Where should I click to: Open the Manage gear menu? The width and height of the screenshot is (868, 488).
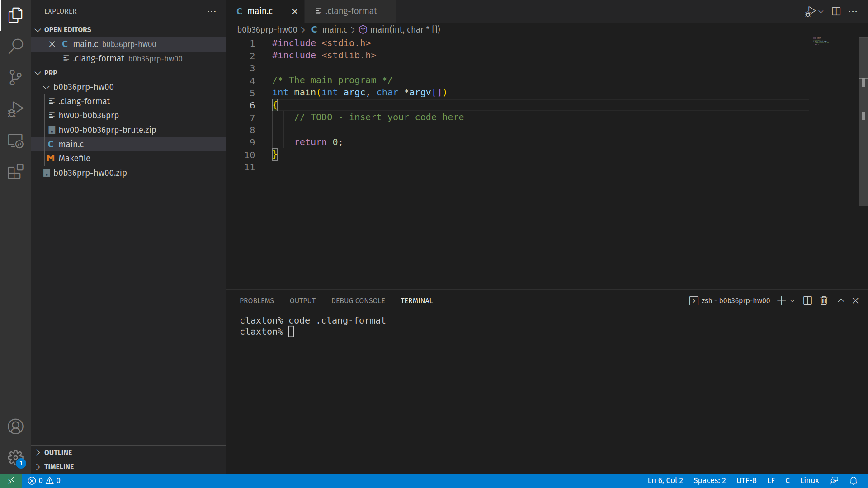coord(16,458)
